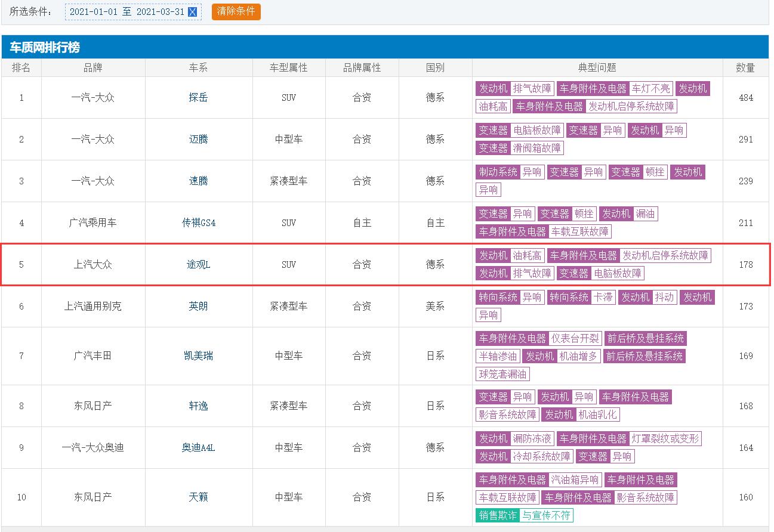
Task: Click the 484 count for 探岳
Action: point(746,98)
